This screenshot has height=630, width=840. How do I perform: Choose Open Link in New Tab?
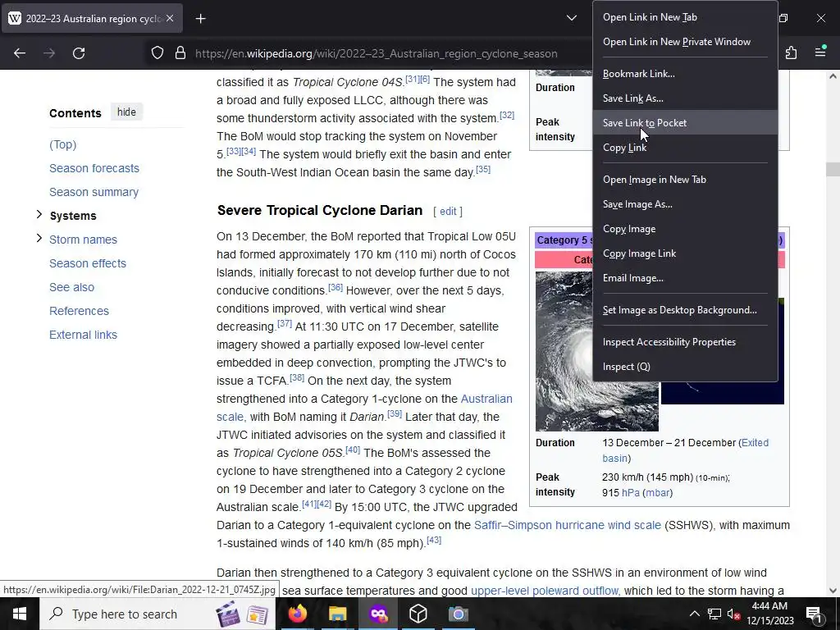tap(685, 17)
